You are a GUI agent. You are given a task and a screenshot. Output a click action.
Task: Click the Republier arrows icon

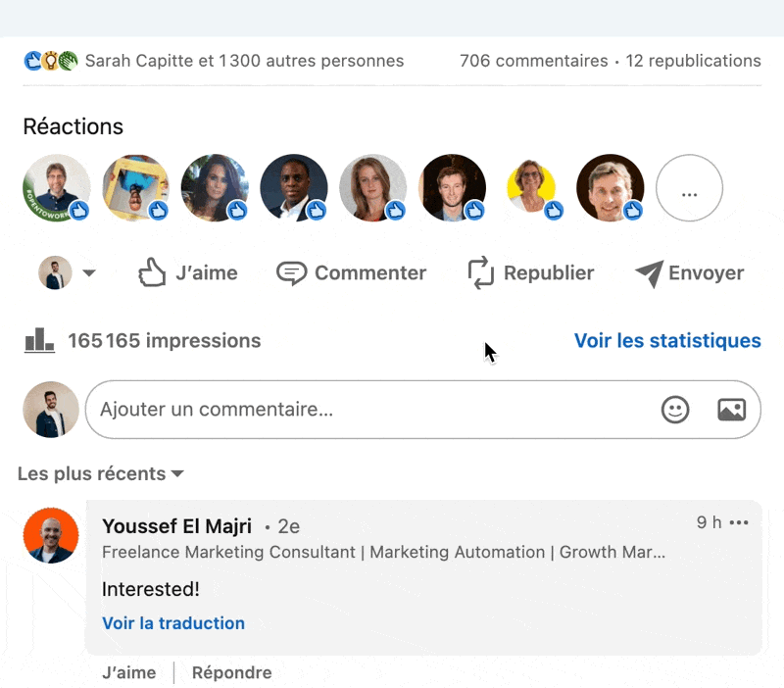click(x=480, y=273)
